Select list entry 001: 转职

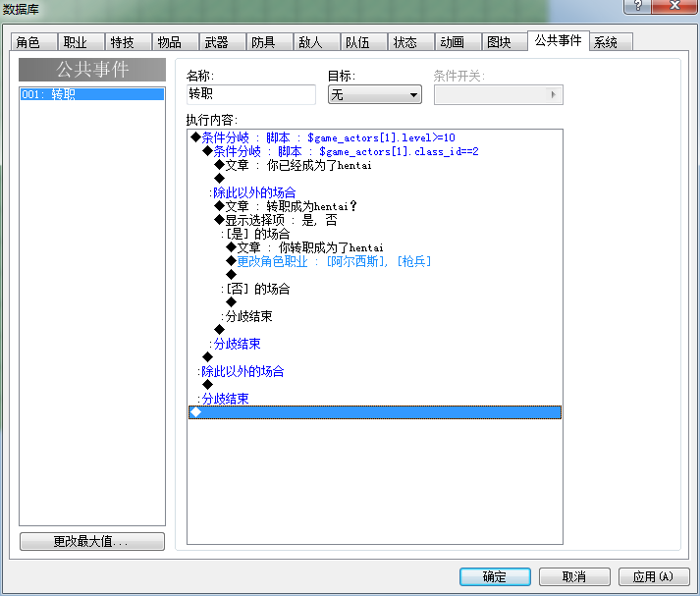(x=92, y=94)
